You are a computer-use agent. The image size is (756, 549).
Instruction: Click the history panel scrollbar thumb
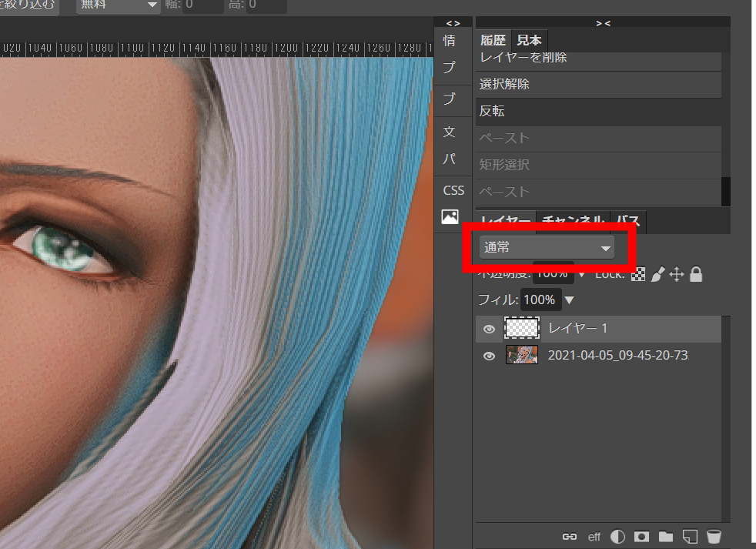click(x=726, y=192)
